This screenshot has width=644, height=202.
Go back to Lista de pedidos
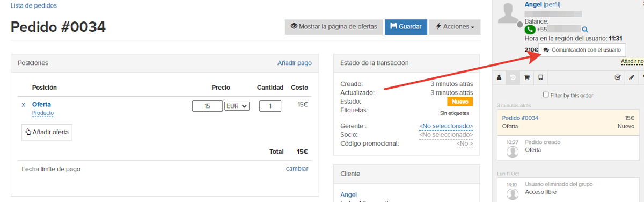coord(34,5)
